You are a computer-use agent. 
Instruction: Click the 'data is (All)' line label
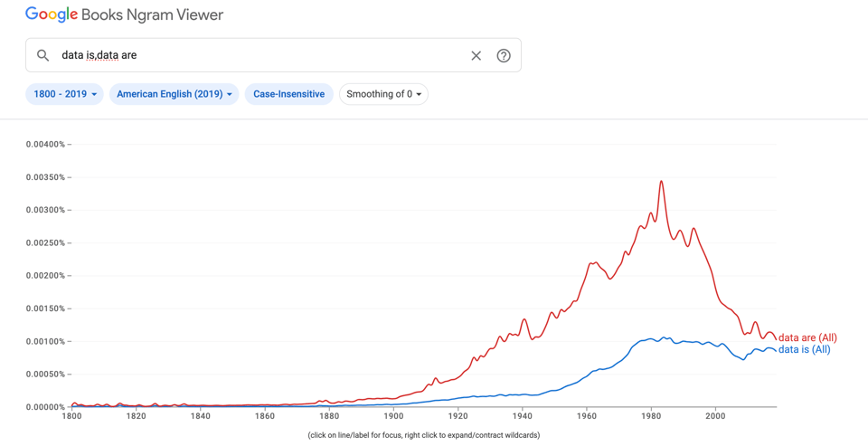click(804, 349)
